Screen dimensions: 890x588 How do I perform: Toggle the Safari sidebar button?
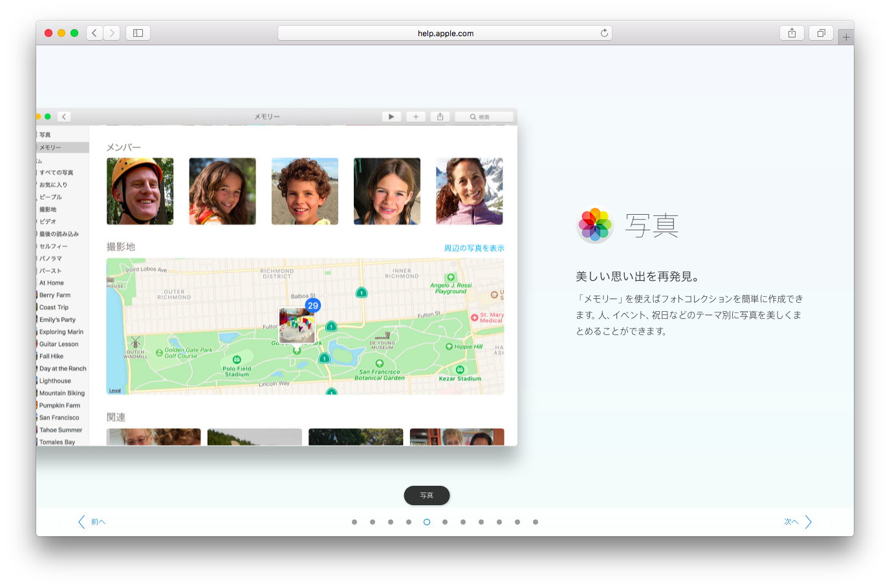[138, 33]
